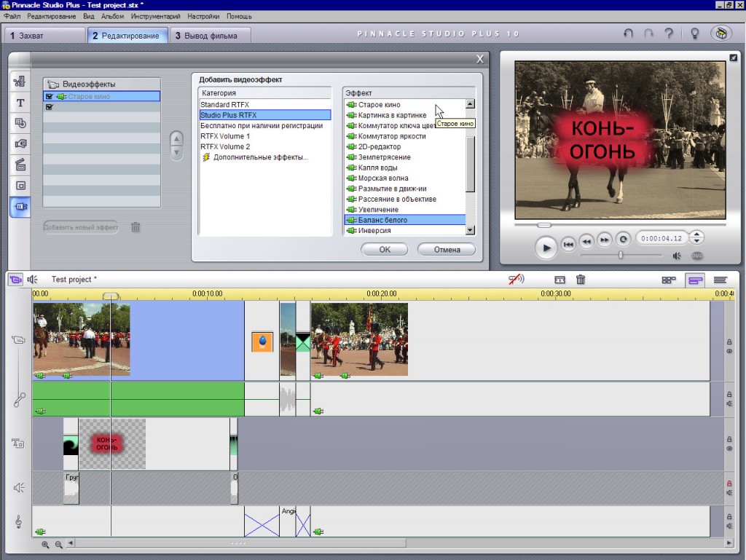The height and width of the screenshot is (560, 746).
Task: Click the player scrubber slider
Action: coord(543,225)
